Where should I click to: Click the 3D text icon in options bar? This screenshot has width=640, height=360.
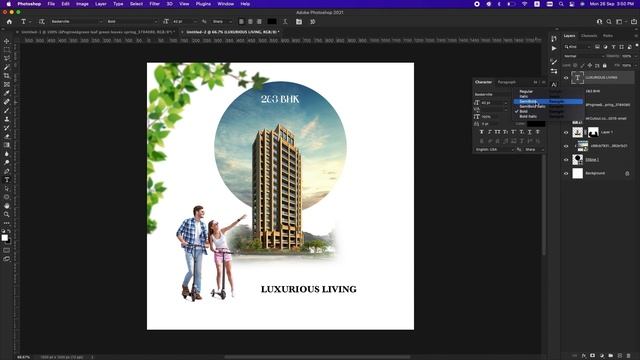pos(313,22)
